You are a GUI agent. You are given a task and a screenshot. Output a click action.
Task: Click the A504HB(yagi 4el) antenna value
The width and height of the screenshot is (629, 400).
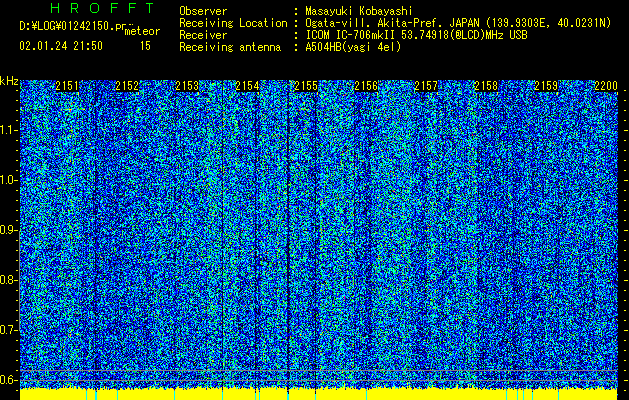point(353,47)
